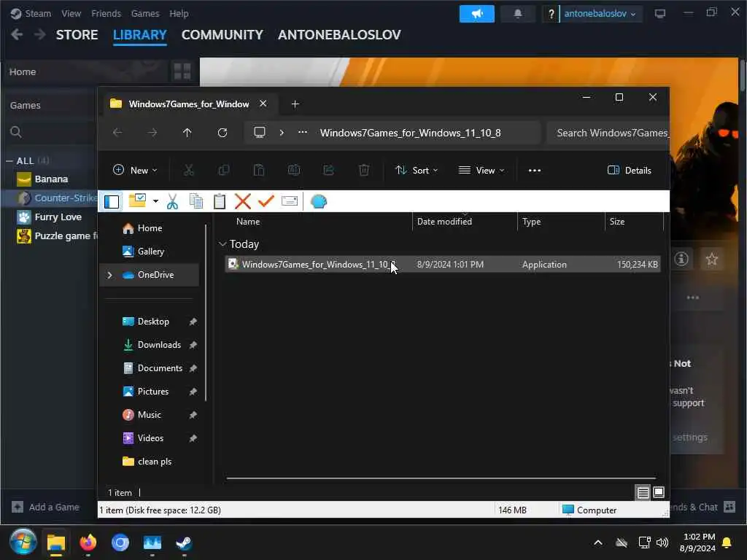Image resolution: width=747 pixels, height=560 pixels.
Task: Expand the dropdown arrow beside the folder options icon
Action: (x=155, y=201)
